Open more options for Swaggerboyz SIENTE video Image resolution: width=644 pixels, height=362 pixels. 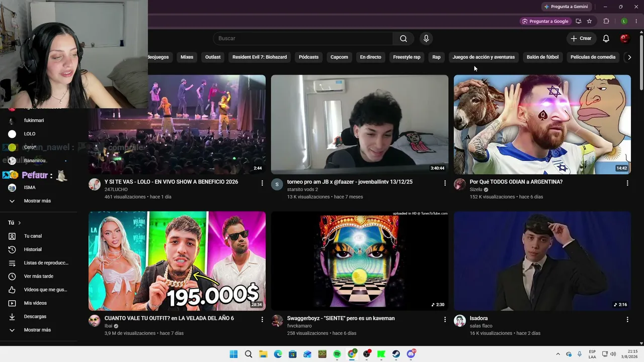(x=445, y=320)
